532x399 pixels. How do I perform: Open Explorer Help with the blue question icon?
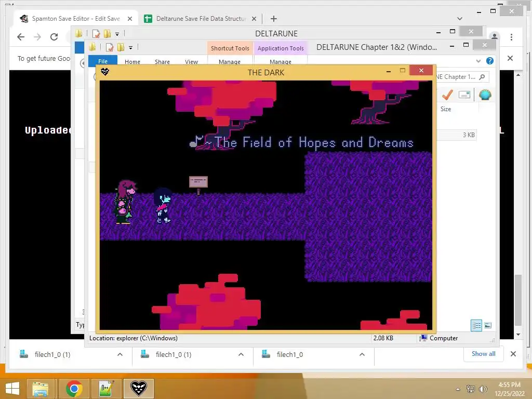point(489,61)
